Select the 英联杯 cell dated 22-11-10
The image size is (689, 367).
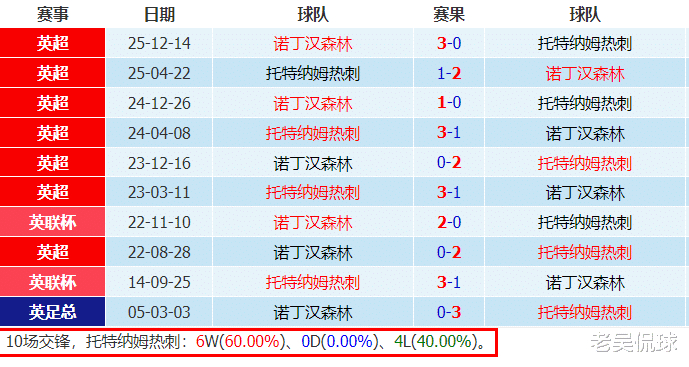(x=52, y=222)
